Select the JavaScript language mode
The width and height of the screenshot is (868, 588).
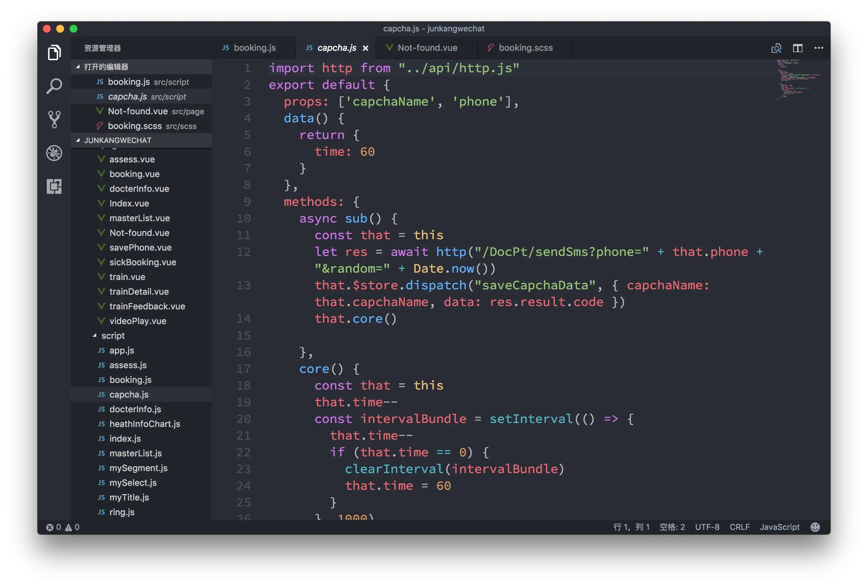click(779, 527)
